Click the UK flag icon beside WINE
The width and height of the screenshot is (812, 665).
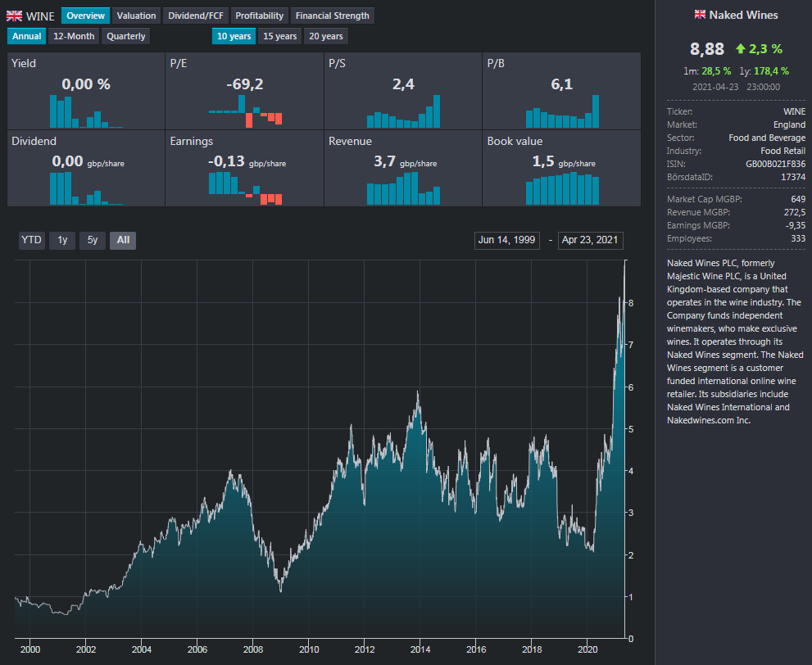14,16
